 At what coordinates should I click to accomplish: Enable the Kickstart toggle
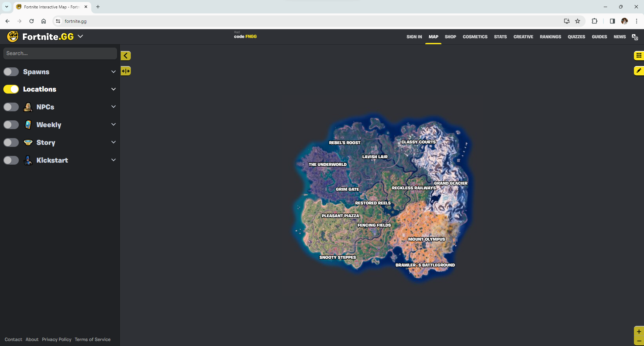coord(11,160)
